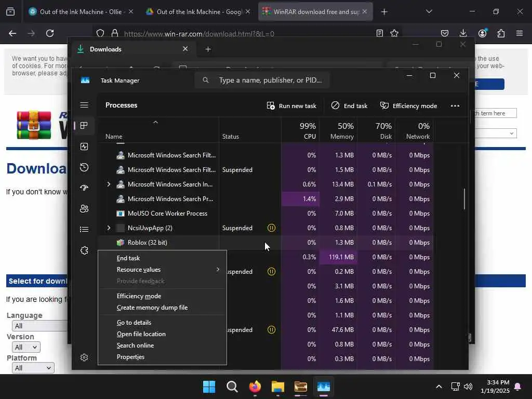The height and width of the screenshot is (399, 532).
Task: Select Microsoft Windows Search Pr... row
Action: point(265,199)
